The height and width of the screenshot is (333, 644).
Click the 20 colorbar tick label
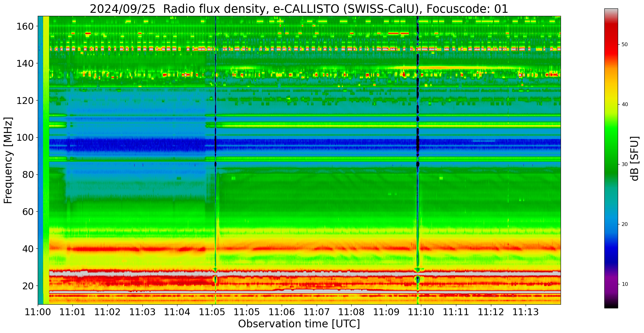[x=624, y=224]
